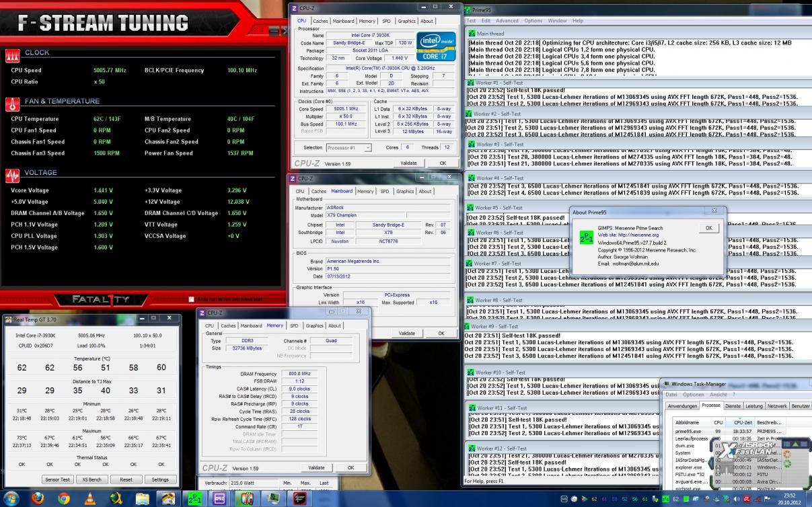
Task: Click DRAM Frequency value 800.8 MHz
Action: click(x=299, y=374)
